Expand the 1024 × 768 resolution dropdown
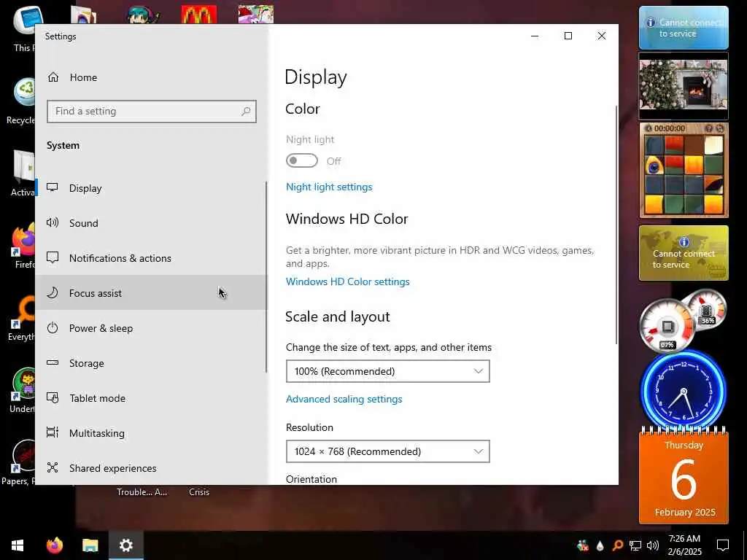 388,451
